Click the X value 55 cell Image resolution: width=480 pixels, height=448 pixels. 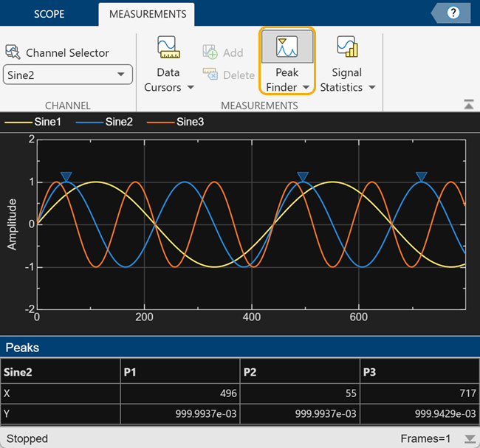click(300, 393)
